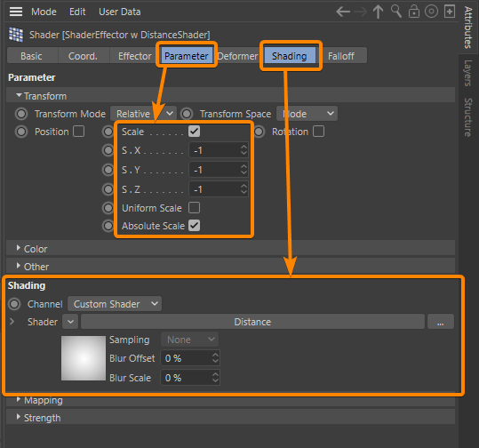Switch to the Deformer tab
This screenshot has width=479, height=448.
237,56
